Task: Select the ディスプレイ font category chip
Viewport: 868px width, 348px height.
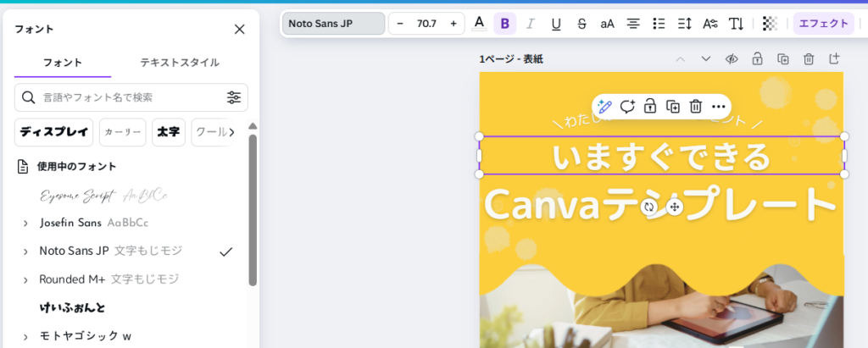Action: click(x=53, y=132)
